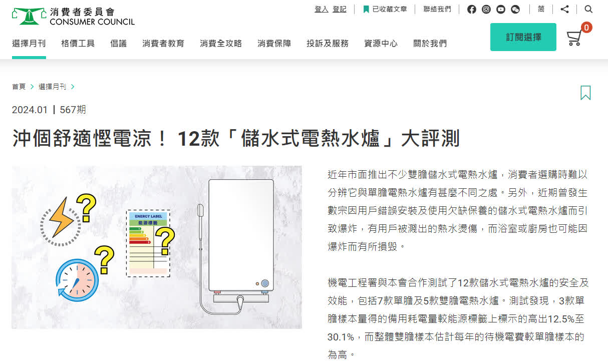Open the Consumer Council Facebook page icon
Image resolution: width=608 pixels, height=364 pixels.
pyautogui.click(x=471, y=9)
